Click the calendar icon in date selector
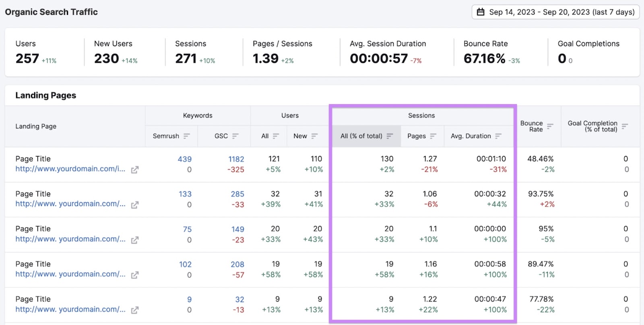Image resolution: width=644 pixels, height=325 pixels. 481,12
